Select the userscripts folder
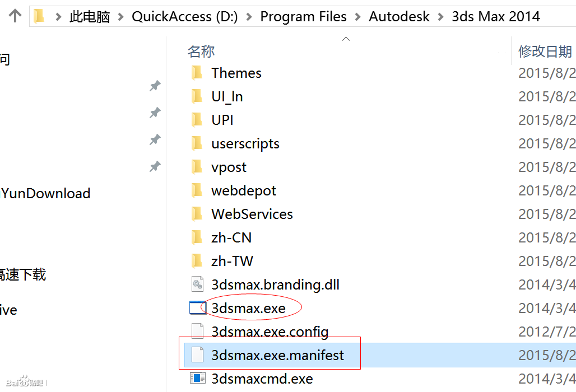The height and width of the screenshot is (392, 576). [x=245, y=143]
